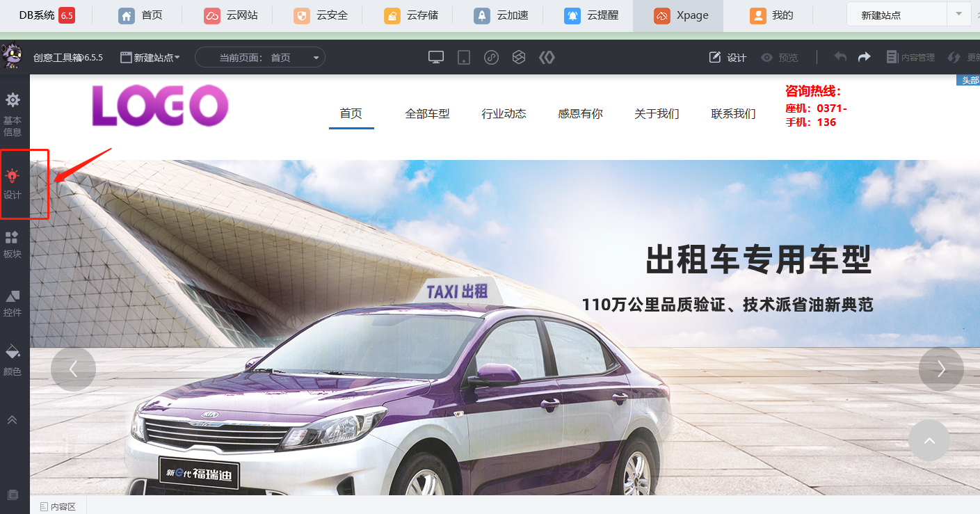Switch to desktop monitor preview icon
Image resolution: width=980 pixels, height=514 pixels.
436,58
